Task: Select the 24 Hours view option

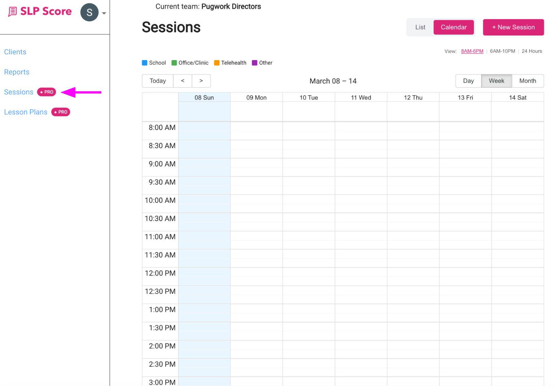Action: tap(532, 51)
